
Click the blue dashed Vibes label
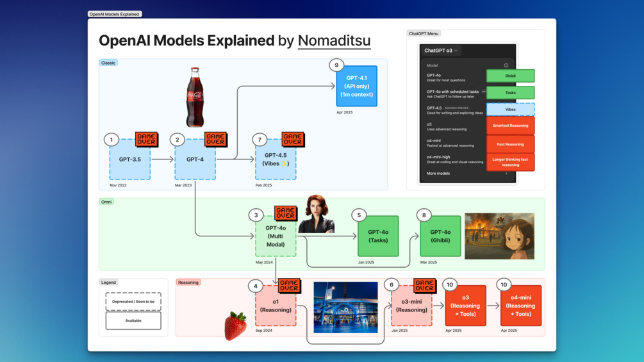click(511, 110)
